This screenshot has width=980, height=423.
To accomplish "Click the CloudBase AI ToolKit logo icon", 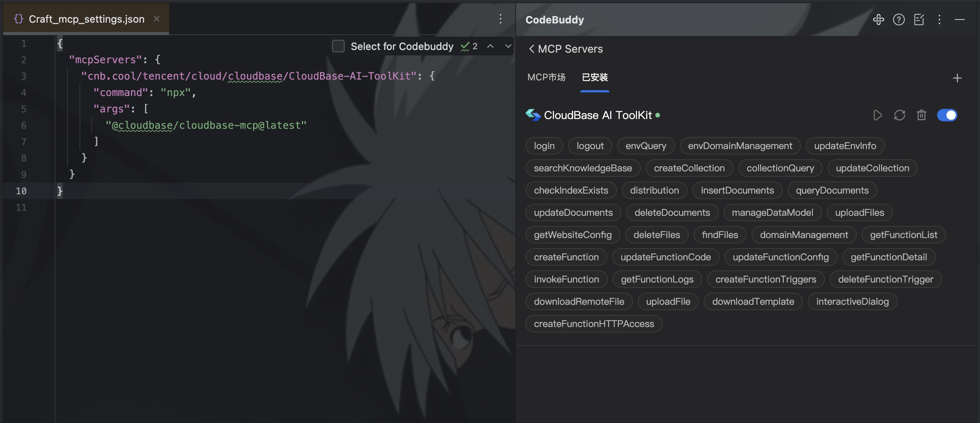I will (x=533, y=115).
